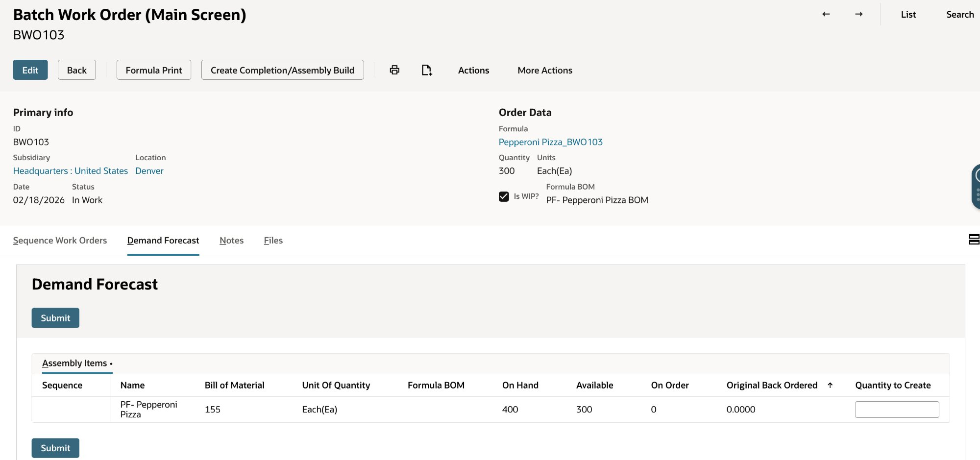Screen dimensions: 980x460
Task: Follow the Denver location link
Action: pos(149,171)
